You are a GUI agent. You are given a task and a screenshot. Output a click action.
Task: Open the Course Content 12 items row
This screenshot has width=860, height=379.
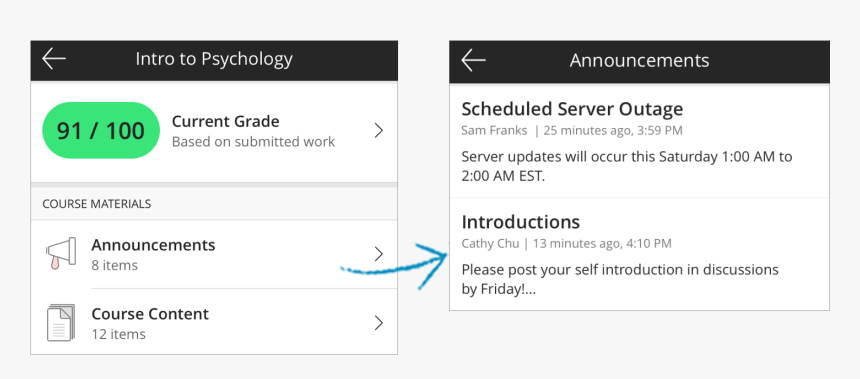click(214, 322)
